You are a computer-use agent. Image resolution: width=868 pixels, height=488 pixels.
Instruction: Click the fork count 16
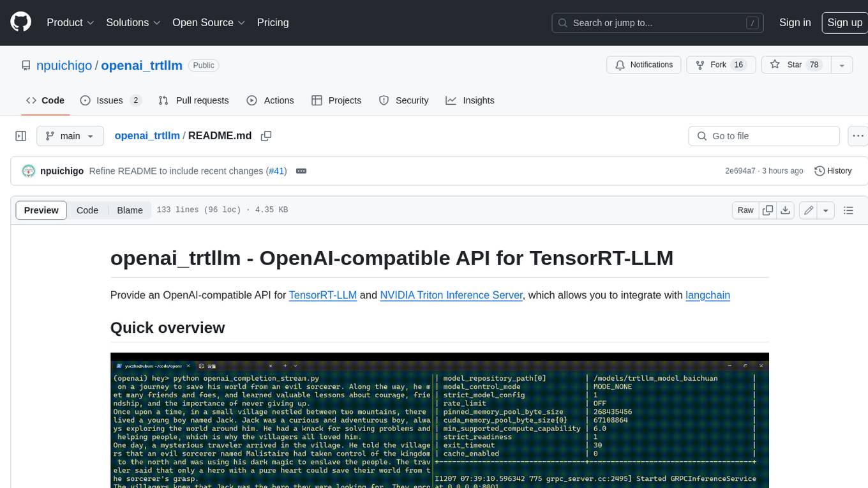(x=738, y=65)
